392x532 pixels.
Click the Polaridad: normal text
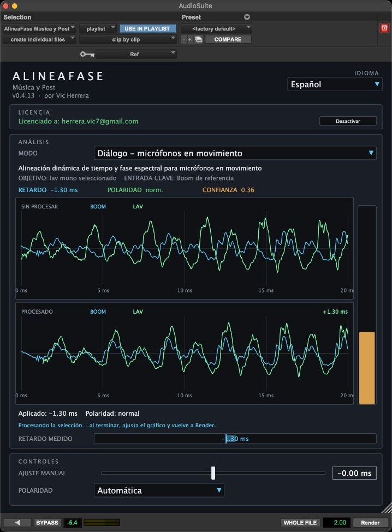(112, 414)
